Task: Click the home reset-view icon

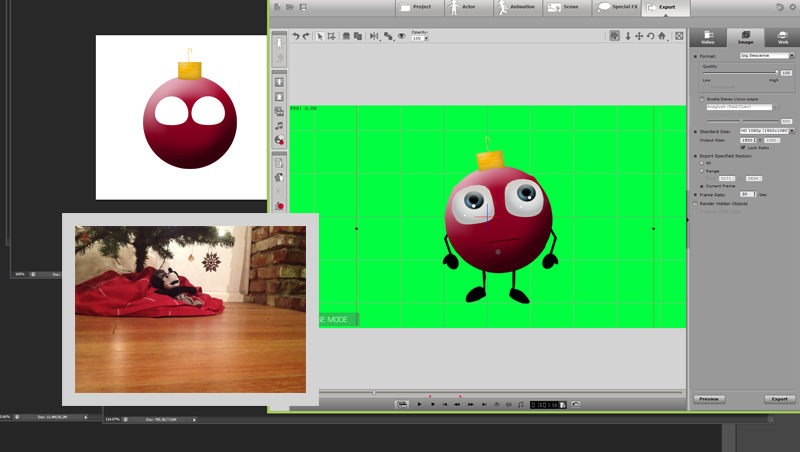Action: pos(662,36)
